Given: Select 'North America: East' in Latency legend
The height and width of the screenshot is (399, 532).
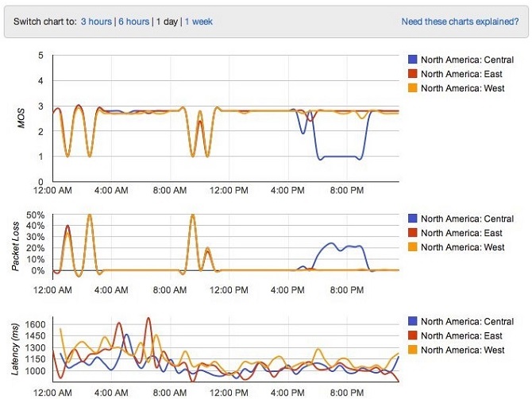Looking at the screenshot, I should click(x=461, y=336).
